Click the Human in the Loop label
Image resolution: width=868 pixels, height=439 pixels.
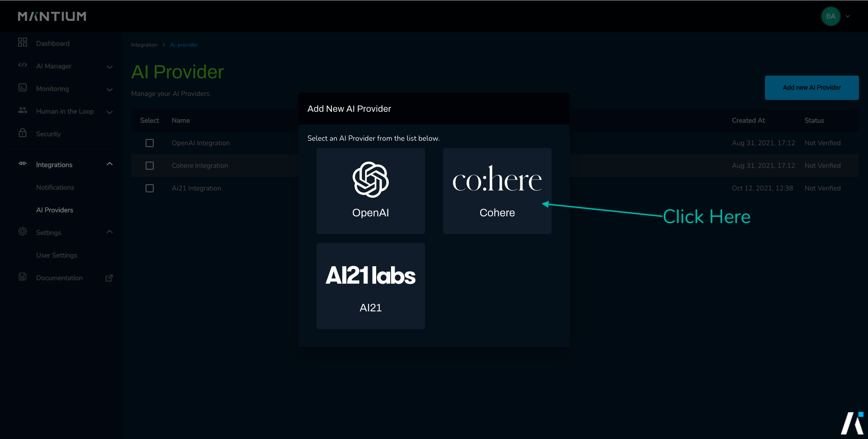coord(65,111)
